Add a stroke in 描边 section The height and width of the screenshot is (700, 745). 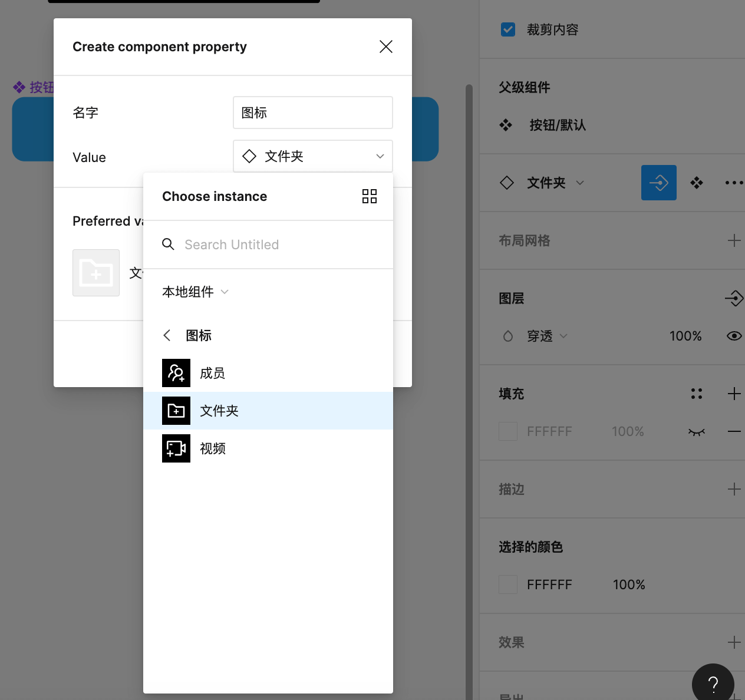[734, 489]
